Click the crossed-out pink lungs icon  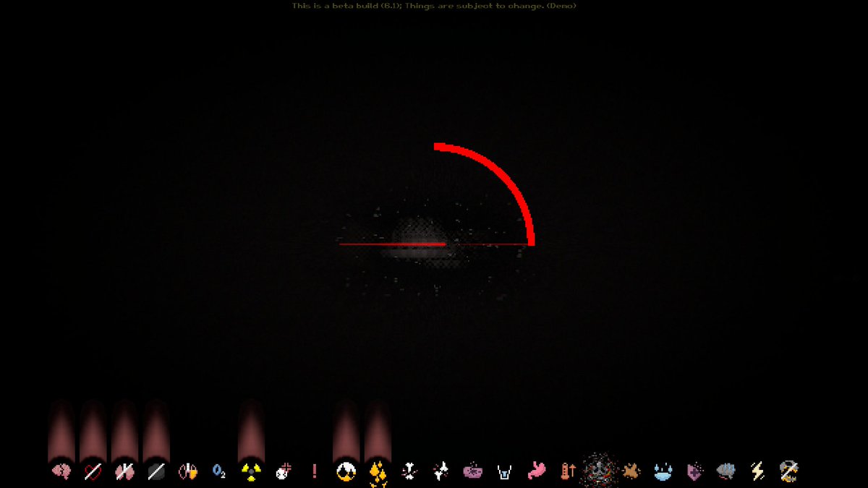click(x=124, y=471)
